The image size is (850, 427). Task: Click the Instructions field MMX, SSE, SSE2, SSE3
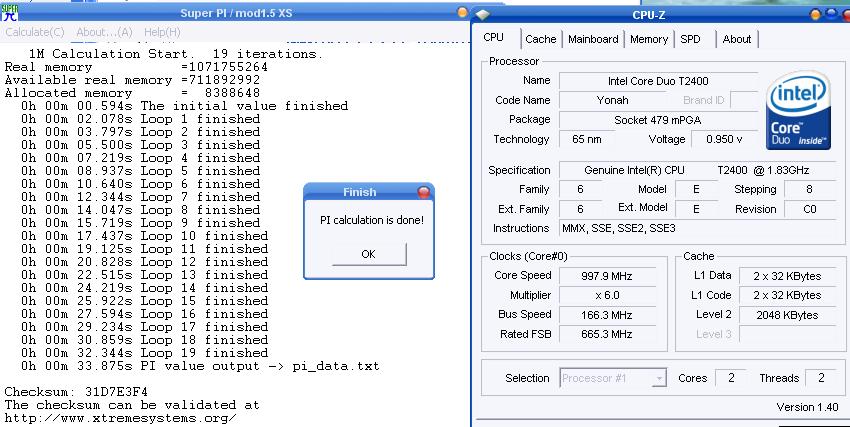coord(697,228)
